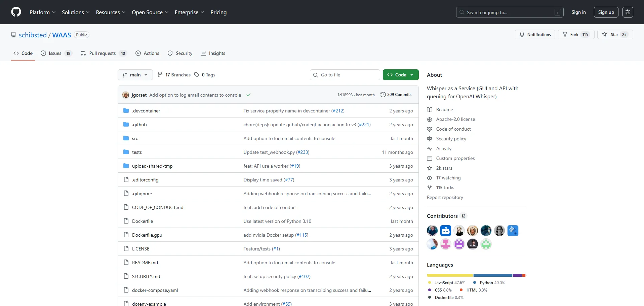
Task: Expand the Platform menu
Action: [x=42, y=12]
